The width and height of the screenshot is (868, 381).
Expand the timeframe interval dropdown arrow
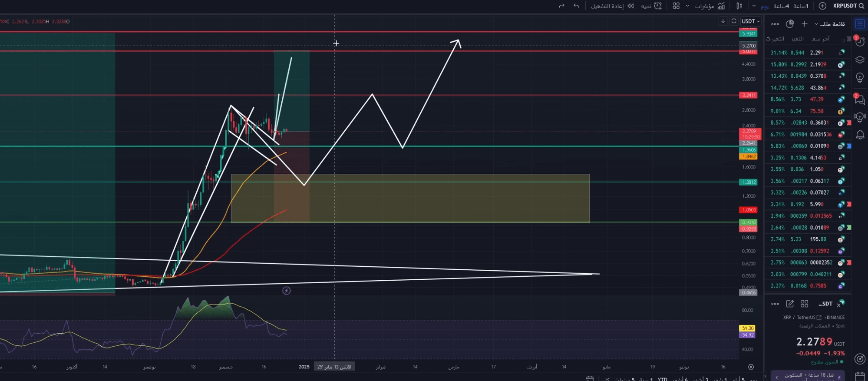tap(754, 6)
